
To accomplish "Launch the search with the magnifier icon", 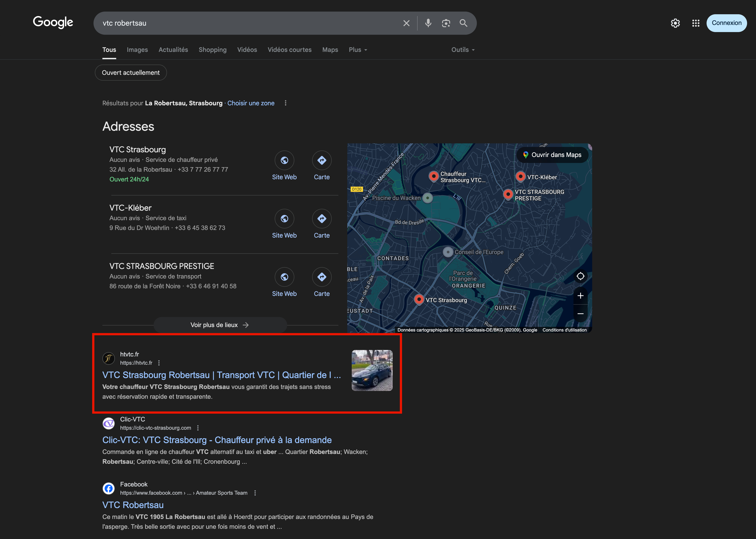I will [x=463, y=23].
